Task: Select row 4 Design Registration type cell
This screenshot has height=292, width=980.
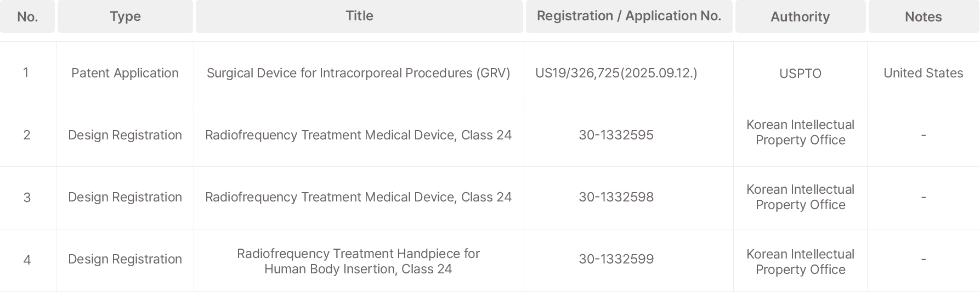Action: [125, 259]
